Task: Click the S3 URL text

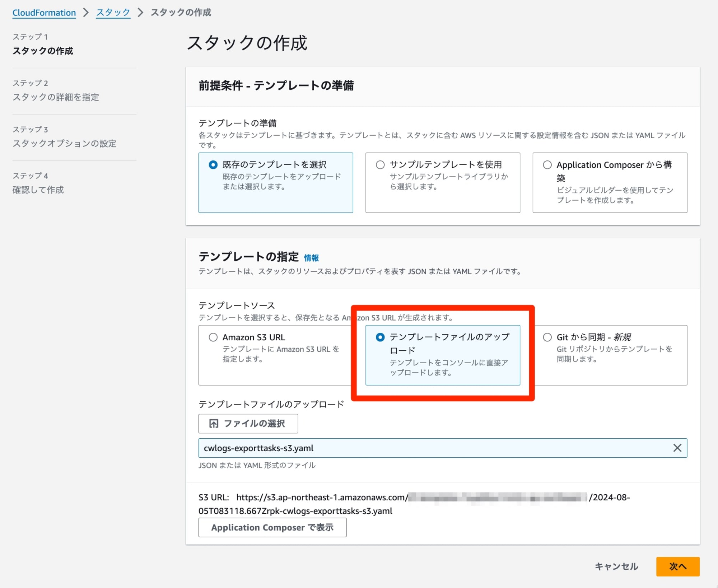Action: point(414,504)
